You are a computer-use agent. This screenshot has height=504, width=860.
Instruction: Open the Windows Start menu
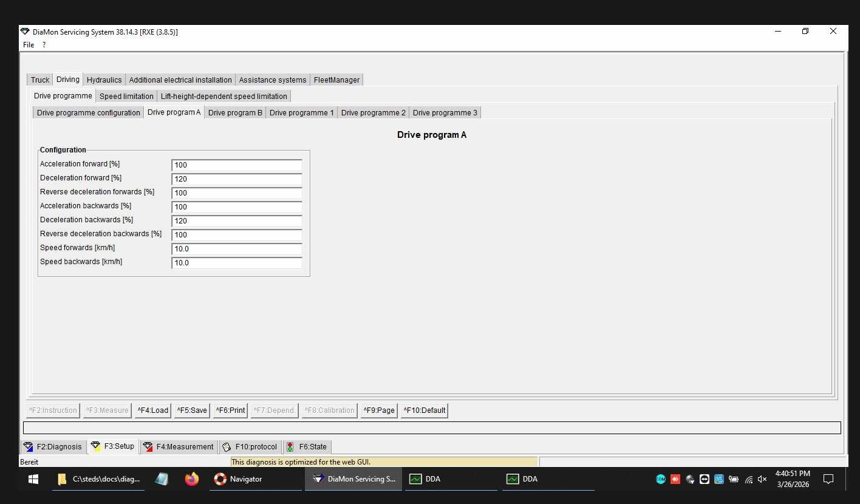33,479
